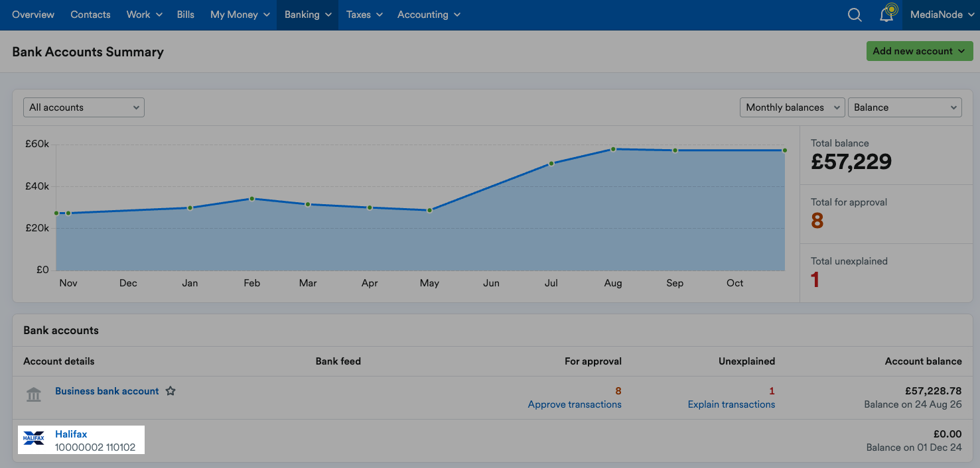Open the Balance chart type dropdown

pos(905,107)
